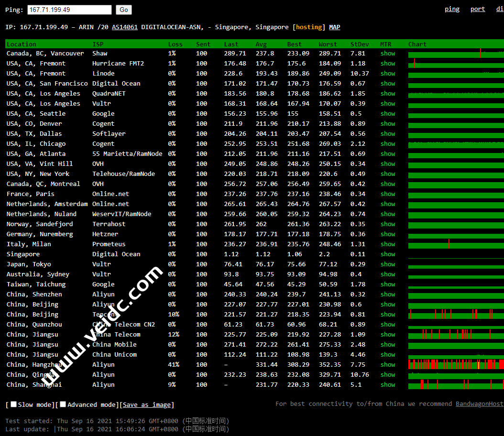Show MTR for Tokyo Vultr row
Image resolution: width=504 pixels, height=436 pixels.
click(x=388, y=264)
